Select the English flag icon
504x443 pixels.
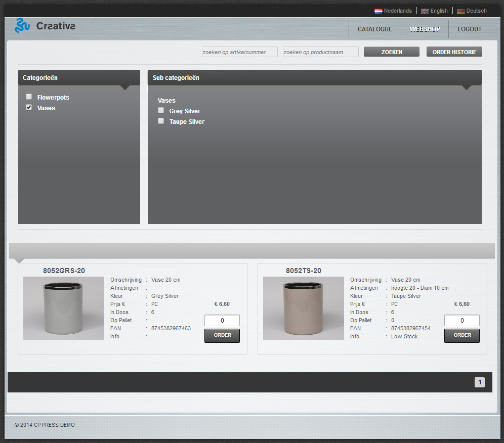coord(425,11)
